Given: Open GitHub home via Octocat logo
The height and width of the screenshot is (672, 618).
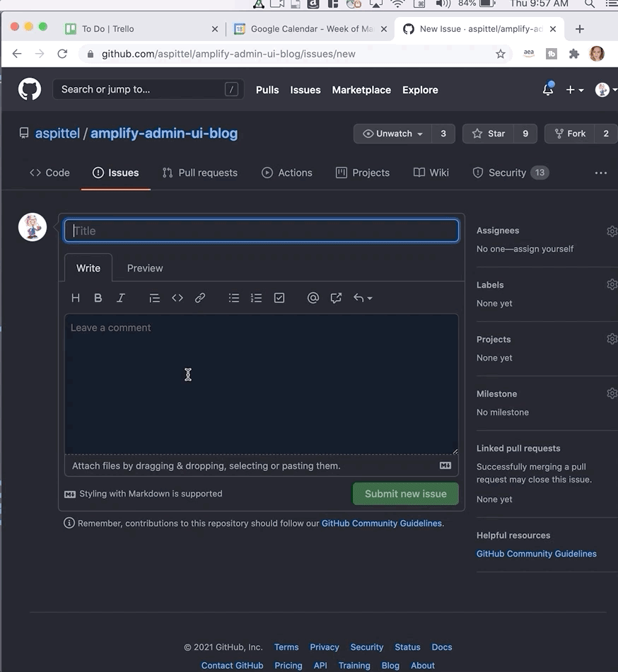Looking at the screenshot, I should point(30,89).
